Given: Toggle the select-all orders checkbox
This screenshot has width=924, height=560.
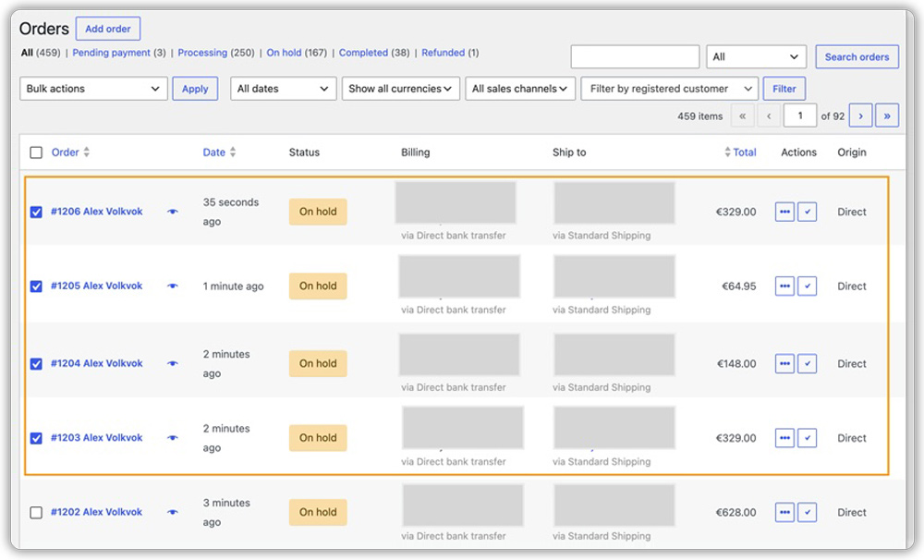Looking at the screenshot, I should pos(36,152).
